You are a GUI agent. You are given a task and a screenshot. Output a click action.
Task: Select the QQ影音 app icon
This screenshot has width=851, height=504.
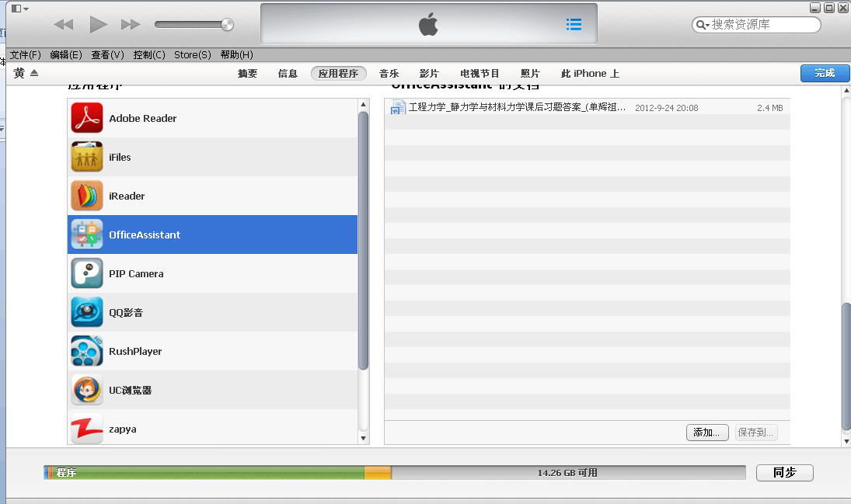tap(87, 312)
